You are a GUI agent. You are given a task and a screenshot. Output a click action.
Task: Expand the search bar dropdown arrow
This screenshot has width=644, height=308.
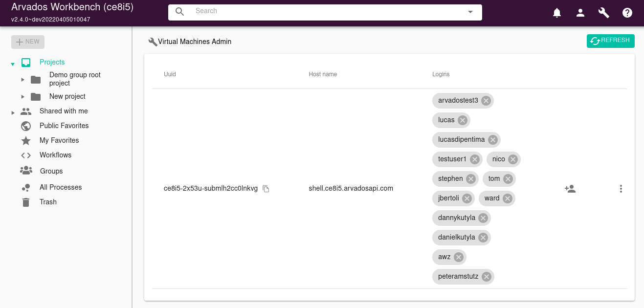(x=470, y=12)
